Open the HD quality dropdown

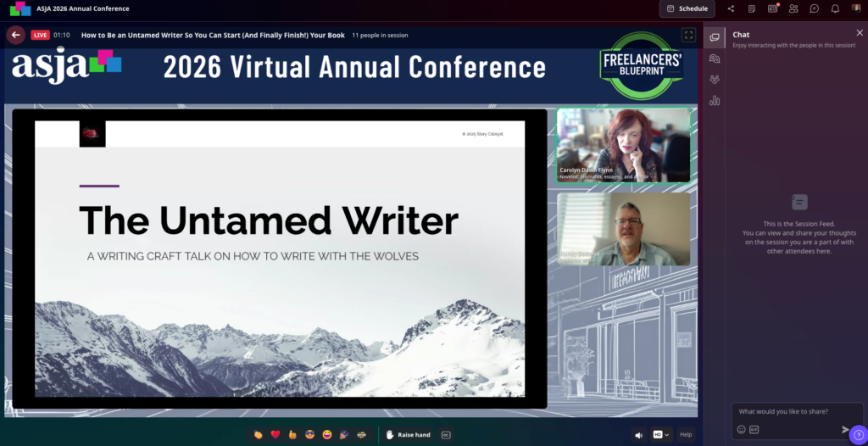(661, 435)
